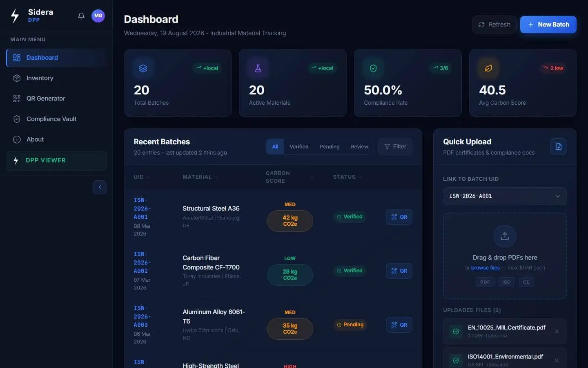Click the 2 low trend badge

(553, 68)
